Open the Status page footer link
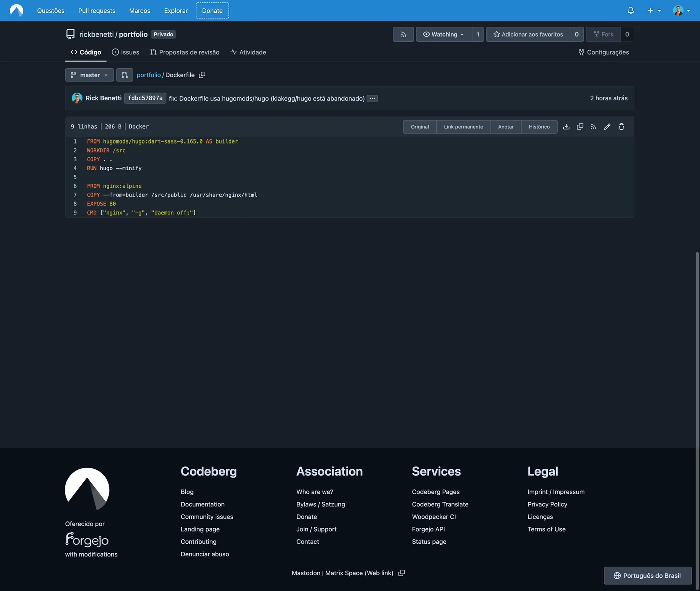This screenshot has width=700, height=591. 429,542
